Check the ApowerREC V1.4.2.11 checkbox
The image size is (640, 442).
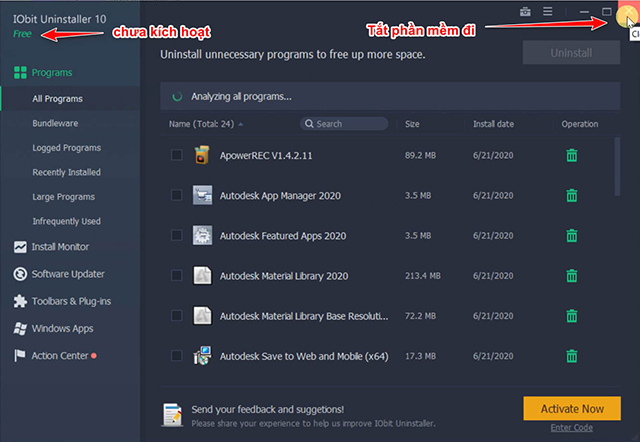tap(176, 155)
